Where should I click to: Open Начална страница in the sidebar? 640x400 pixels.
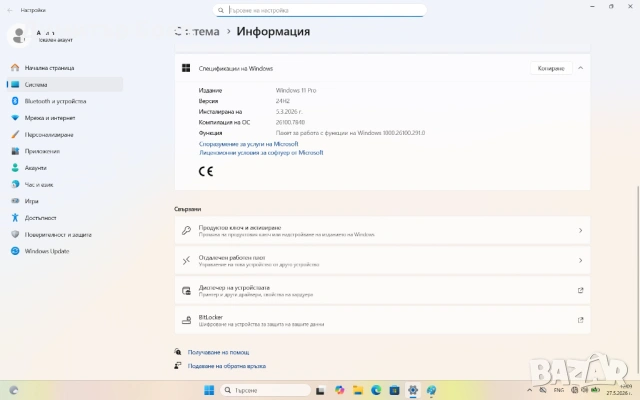tap(64, 68)
